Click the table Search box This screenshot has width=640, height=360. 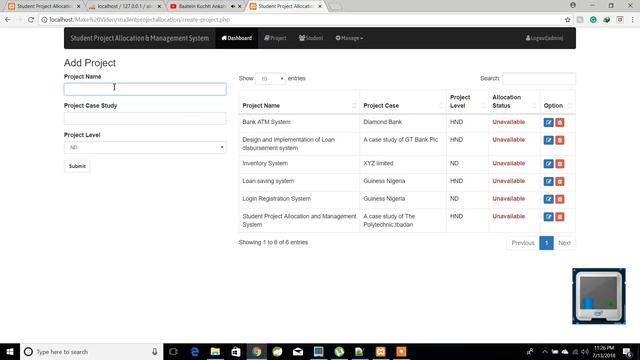pyautogui.click(x=539, y=78)
